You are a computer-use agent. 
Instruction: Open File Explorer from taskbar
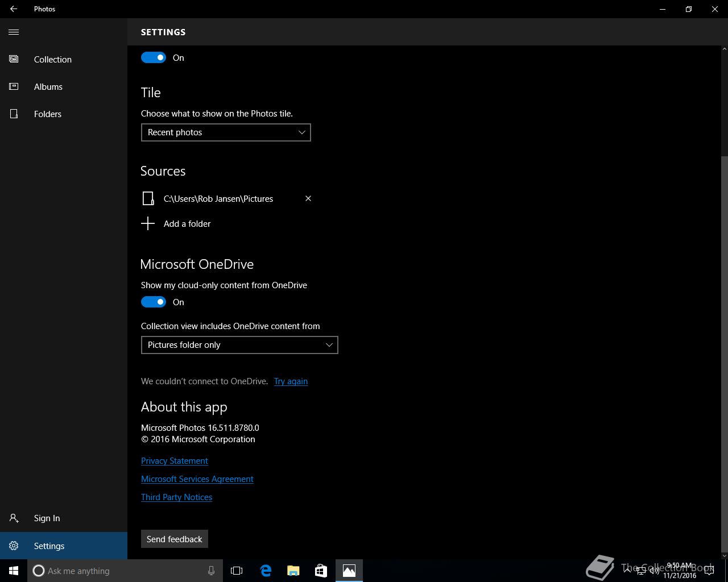(293, 571)
